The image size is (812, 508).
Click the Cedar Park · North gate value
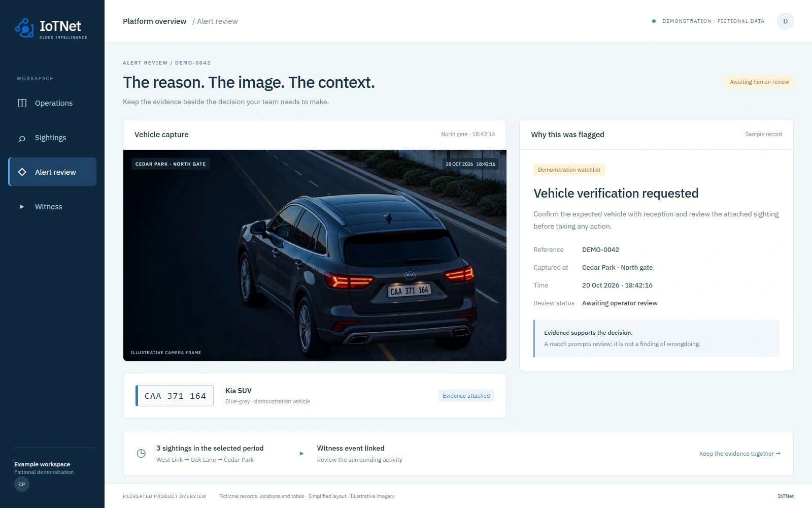click(x=617, y=268)
